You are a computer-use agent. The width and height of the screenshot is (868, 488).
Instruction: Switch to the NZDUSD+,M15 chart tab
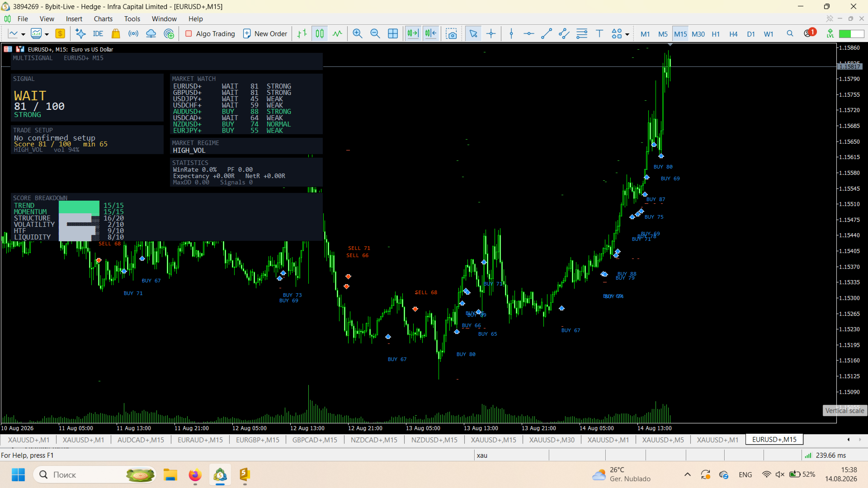434,440
